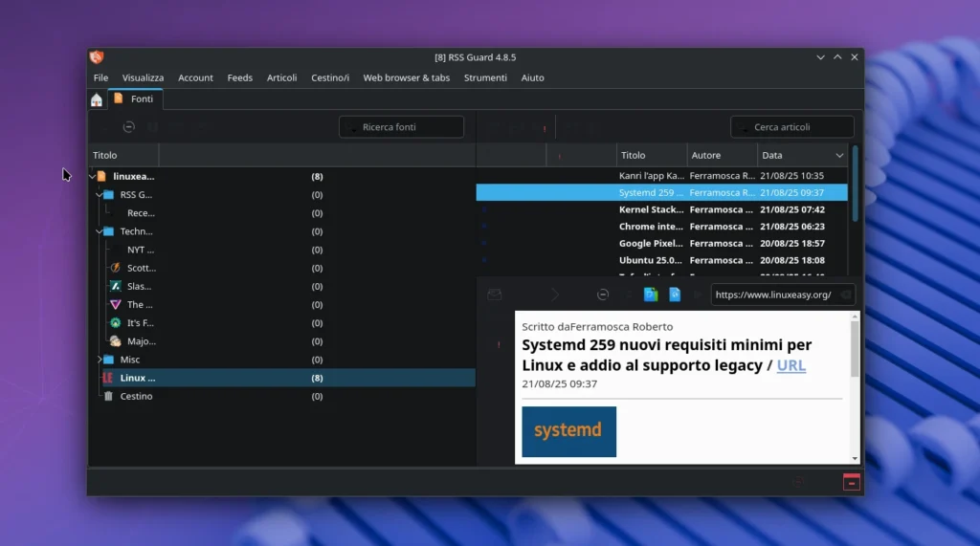Click the It's F... feed icon
This screenshot has width=980, height=546.
(116, 323)
